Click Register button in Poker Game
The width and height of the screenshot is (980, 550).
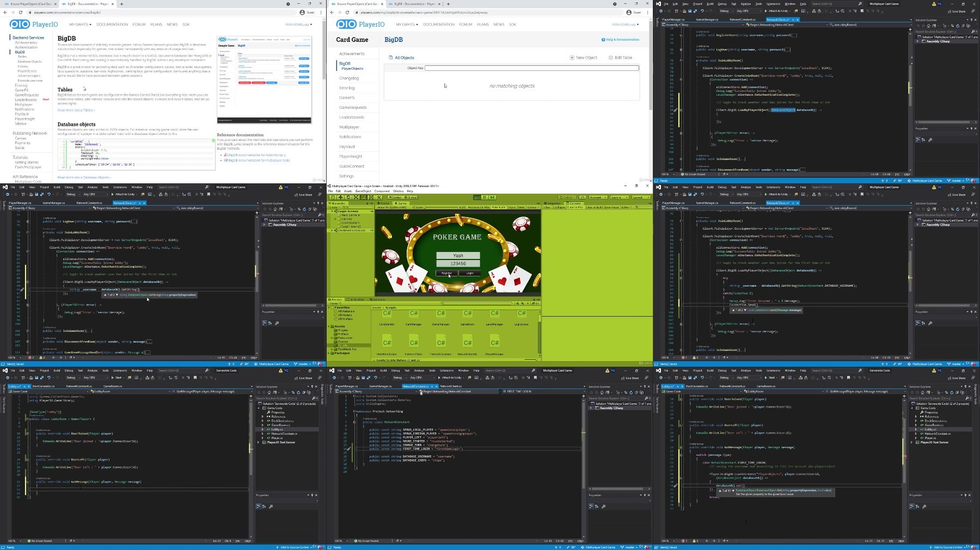pyautogui.click(x=446, y=273)
